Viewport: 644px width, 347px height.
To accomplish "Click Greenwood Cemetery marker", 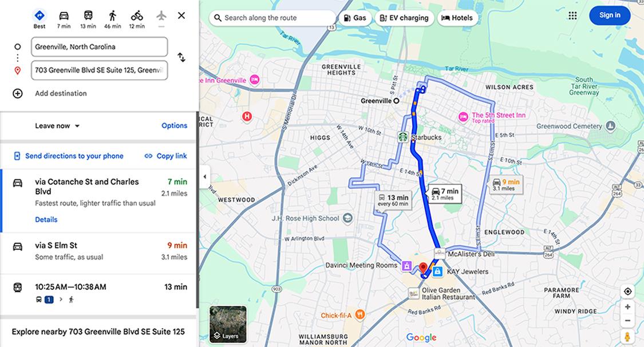I will [x=611, y=126].
